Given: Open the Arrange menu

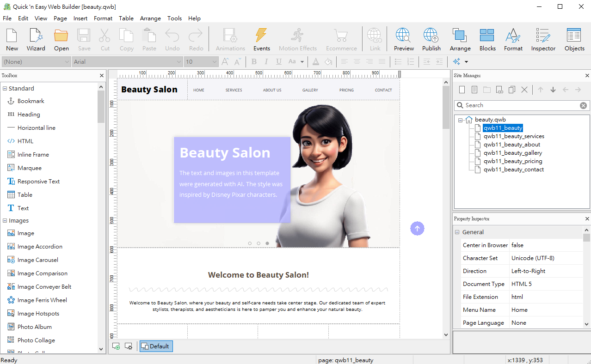Looking at the screenshot, I should 150,18.
